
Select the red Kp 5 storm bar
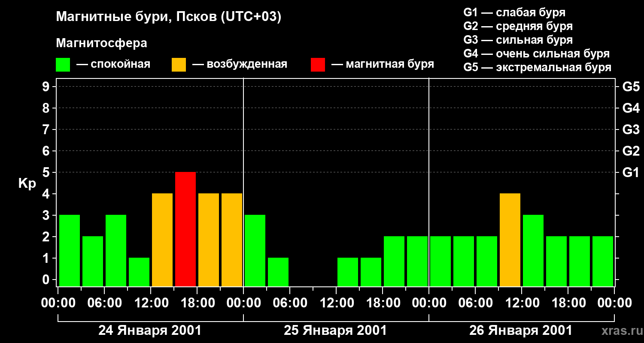(185, 229)
